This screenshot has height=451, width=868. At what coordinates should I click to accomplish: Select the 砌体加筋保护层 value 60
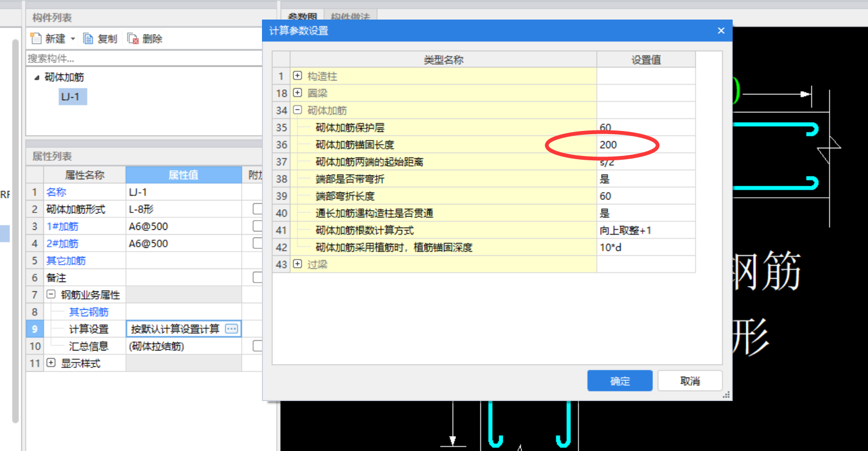[x=646, y=127]
